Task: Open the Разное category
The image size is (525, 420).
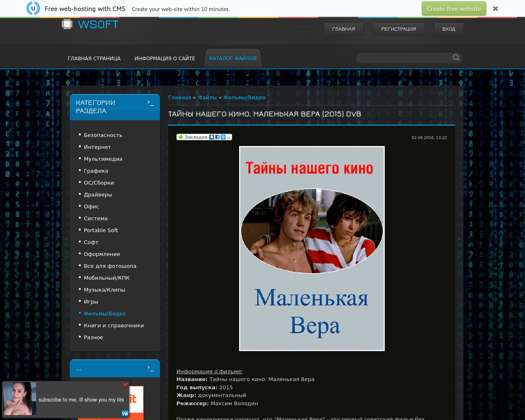Action: [94, 338]
